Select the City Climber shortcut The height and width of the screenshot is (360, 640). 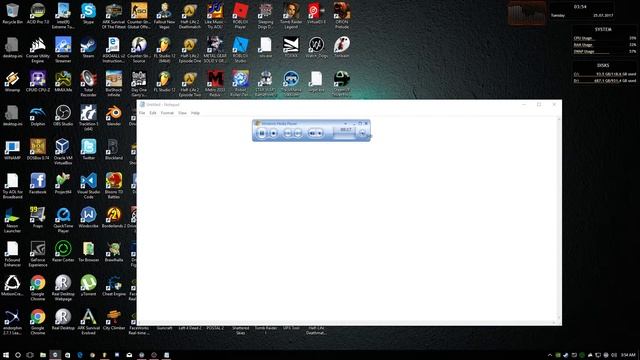click(x=113, y=319)
